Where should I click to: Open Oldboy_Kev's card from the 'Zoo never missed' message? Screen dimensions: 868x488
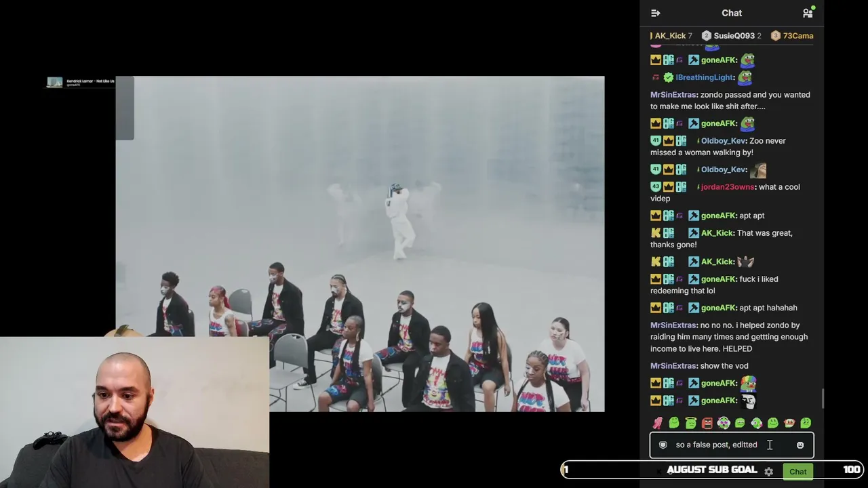(x=723, y=141)
